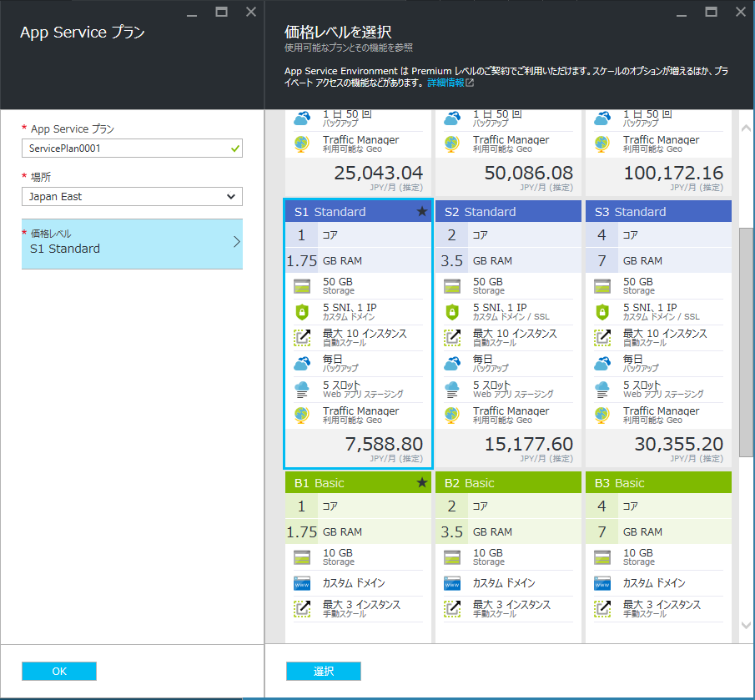Maximize the App Service プラン blade
Viewport: 755px width, 700px height.
coord(221,12)
